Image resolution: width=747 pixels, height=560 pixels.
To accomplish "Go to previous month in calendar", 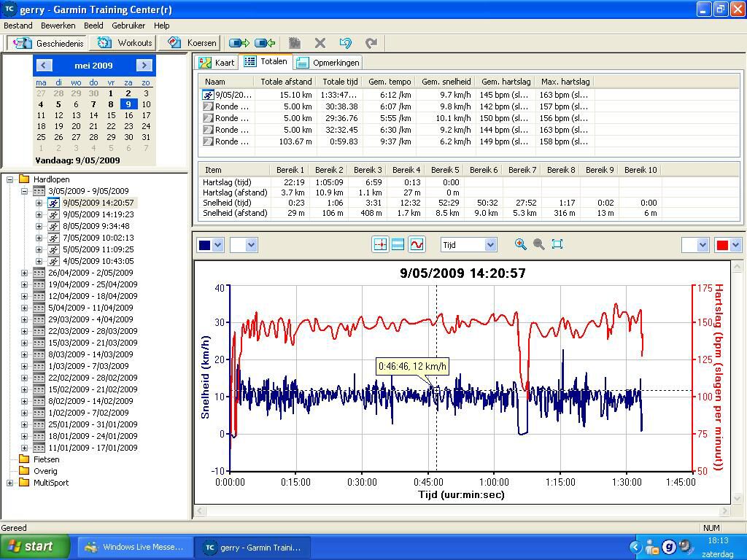I will pos(44,65).
